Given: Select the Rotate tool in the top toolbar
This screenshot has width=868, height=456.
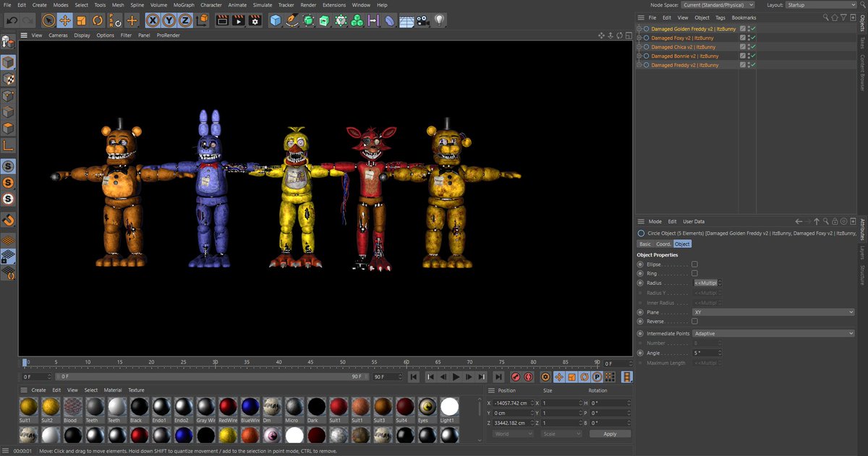Looking at the screenshot, I should pos(98,20).
